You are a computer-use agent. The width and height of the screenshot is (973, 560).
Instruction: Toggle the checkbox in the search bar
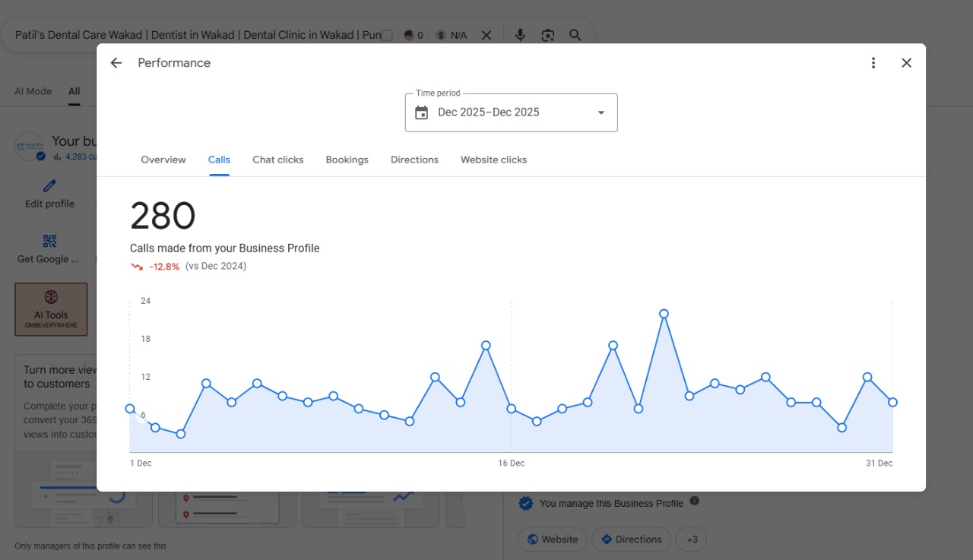[387, 35]
